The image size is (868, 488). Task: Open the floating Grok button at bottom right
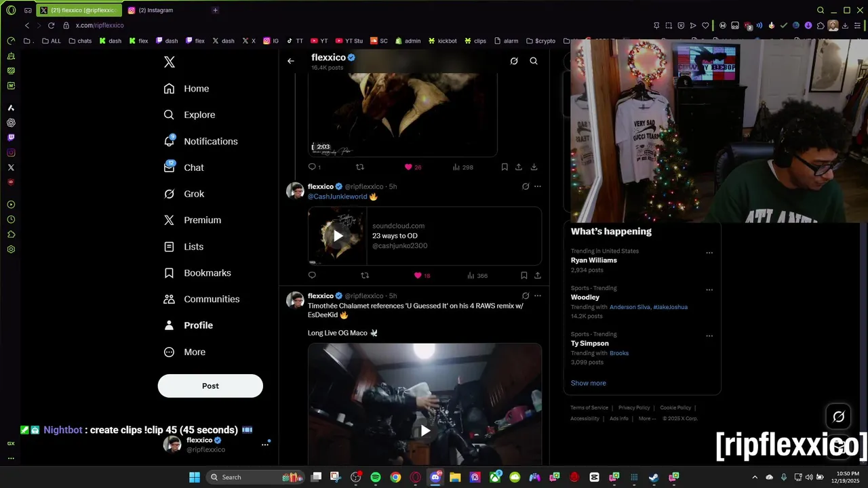pos(838,417)
